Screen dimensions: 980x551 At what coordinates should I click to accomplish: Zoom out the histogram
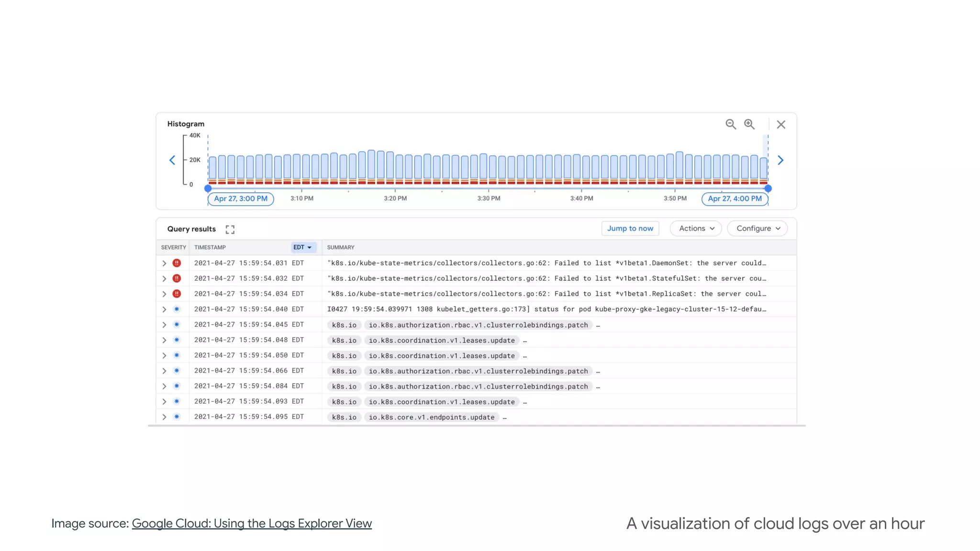pyautogui.click(x=730, y=124)
